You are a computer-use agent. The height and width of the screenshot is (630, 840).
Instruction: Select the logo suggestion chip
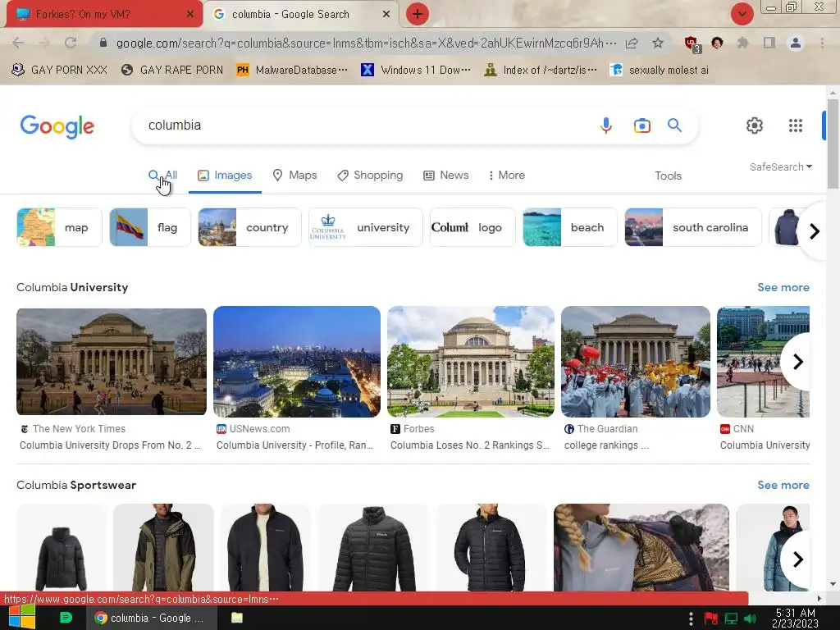coord(472,227)
